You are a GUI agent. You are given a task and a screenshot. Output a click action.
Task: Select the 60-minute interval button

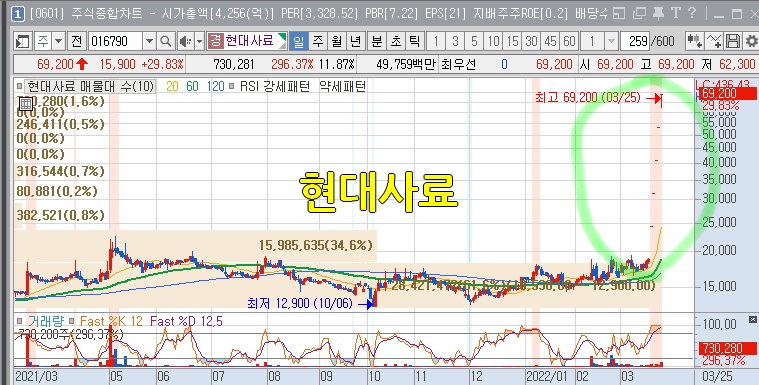point(569,42)
